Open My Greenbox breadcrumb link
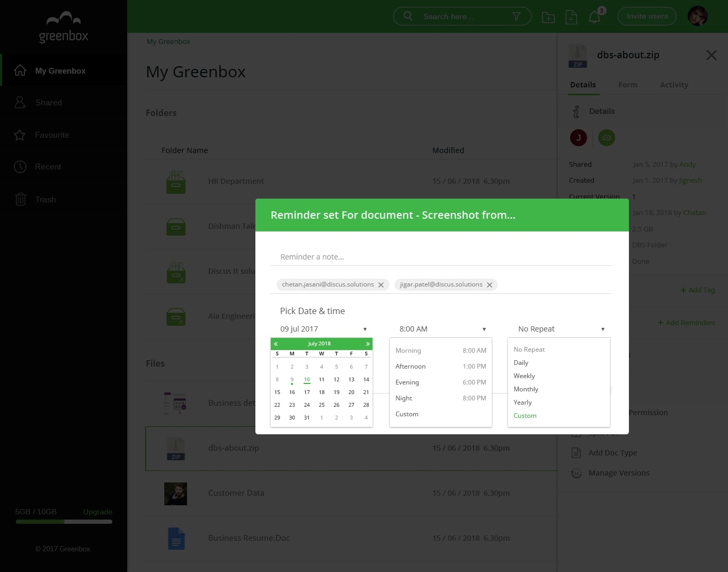The height and width of the screenshot is (572, 728). [x=168, y=42]
